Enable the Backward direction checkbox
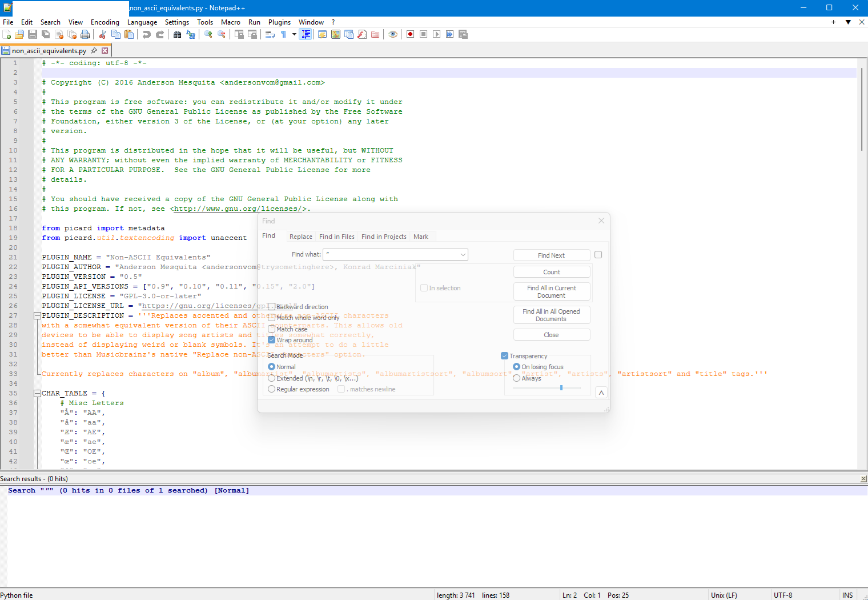The image size is (868, 600). pos(272,307)
